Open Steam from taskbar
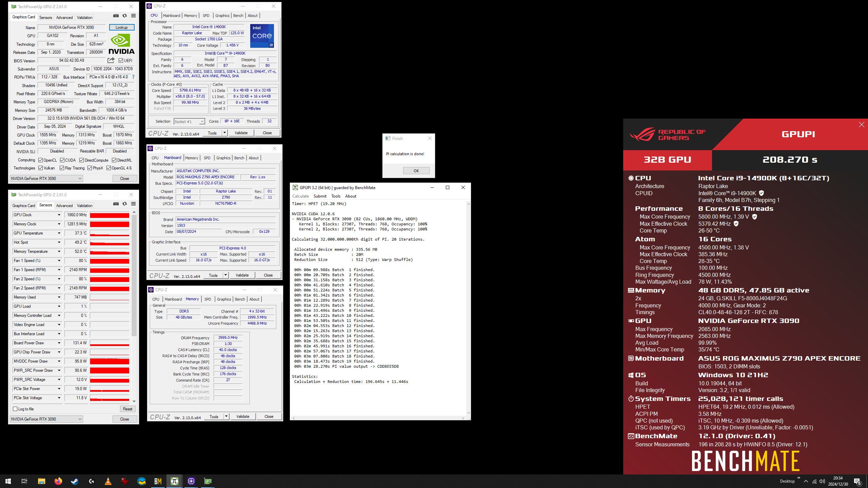 coord(75,481)
